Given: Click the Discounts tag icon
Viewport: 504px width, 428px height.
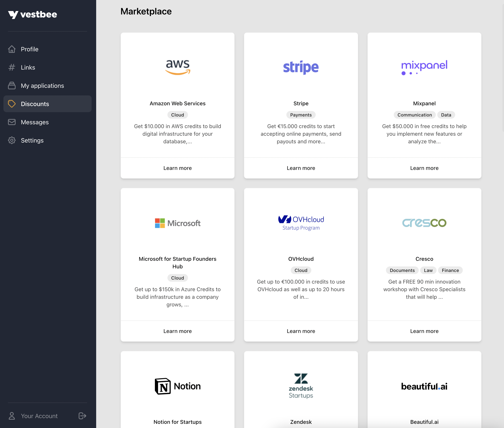Looking at the screenshot, I should 12,104.
